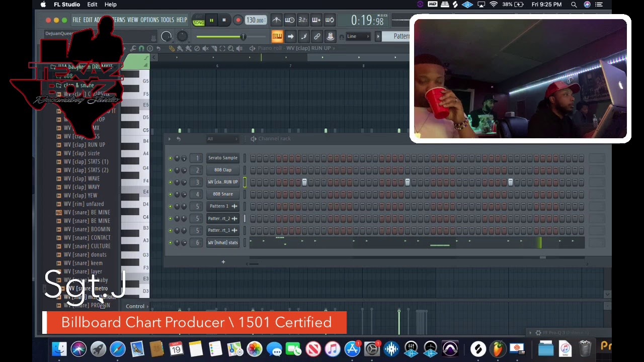Toggle PAT/SONG mode switch
This screenshot has height=362, width=644.
click(199, 21)
